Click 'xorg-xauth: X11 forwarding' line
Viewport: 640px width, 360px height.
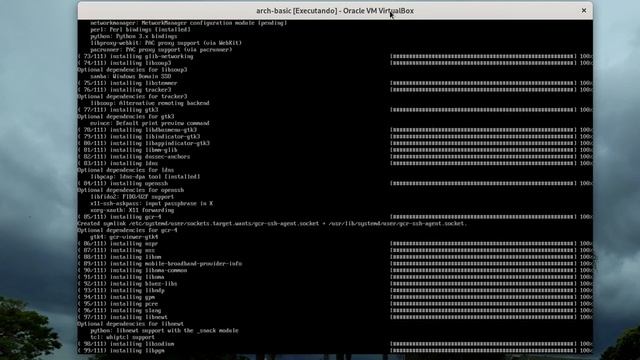click(132, 210)
